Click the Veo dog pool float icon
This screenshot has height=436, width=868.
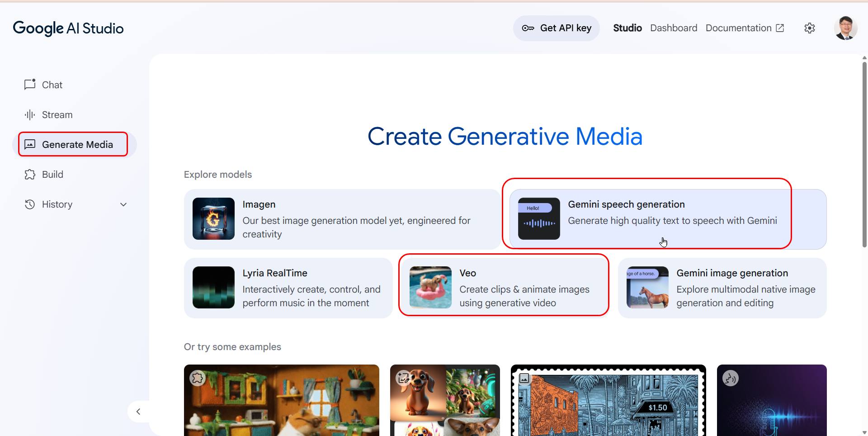point(430,287)
